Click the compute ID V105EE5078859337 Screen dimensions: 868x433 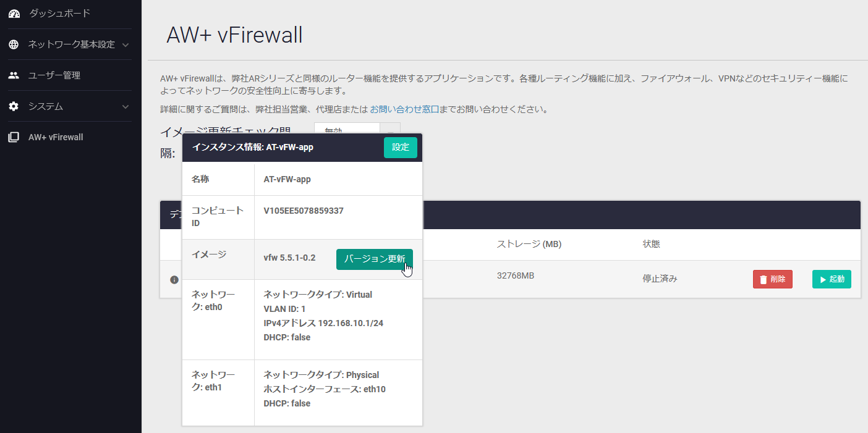tap(304, 211)
